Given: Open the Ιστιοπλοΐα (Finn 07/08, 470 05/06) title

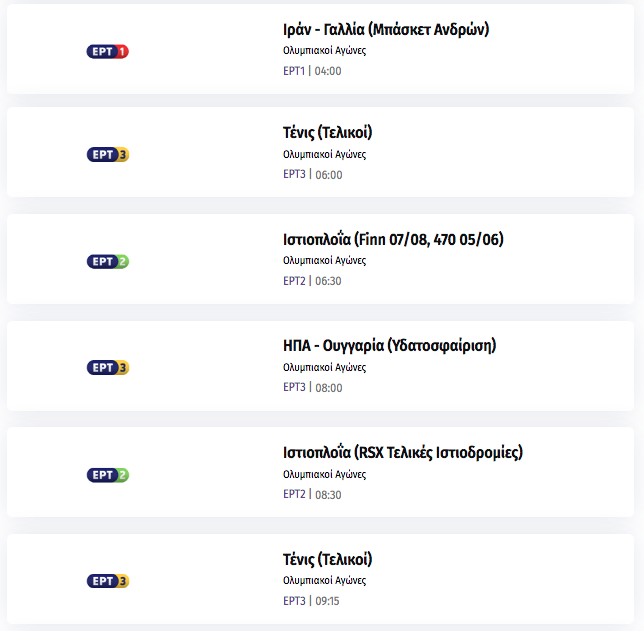Looking at the screenshot, I should (x=393, y=239).
